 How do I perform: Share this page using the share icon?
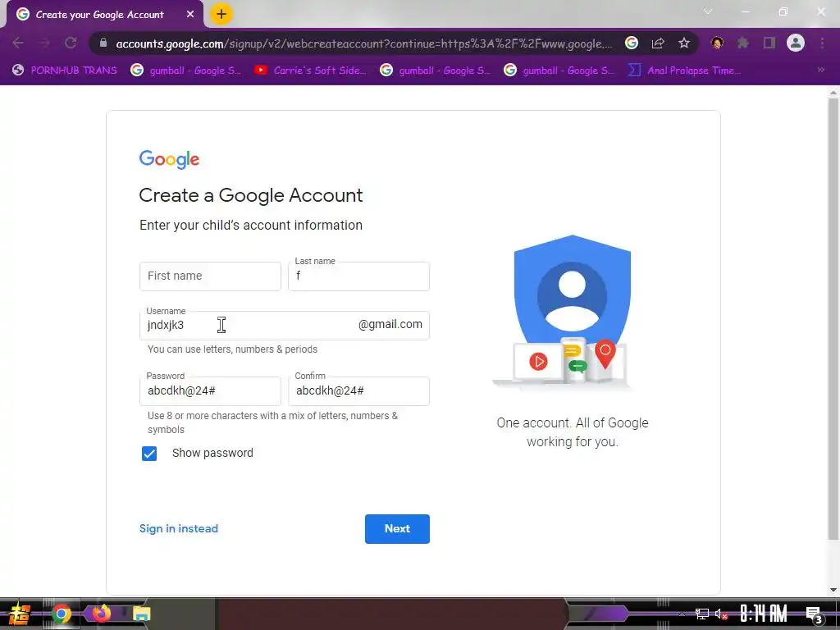658,43
